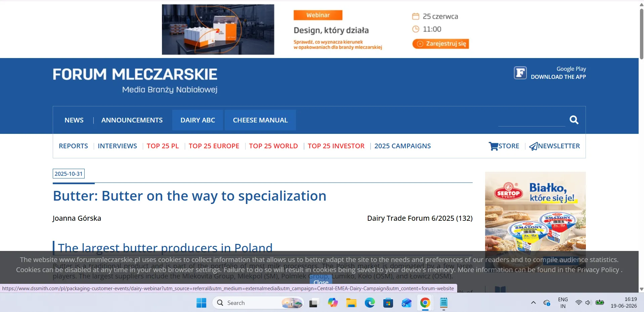Open Outlook from the taskbar
The height and width of the screenshot is (312, 644).
[406, 303]
